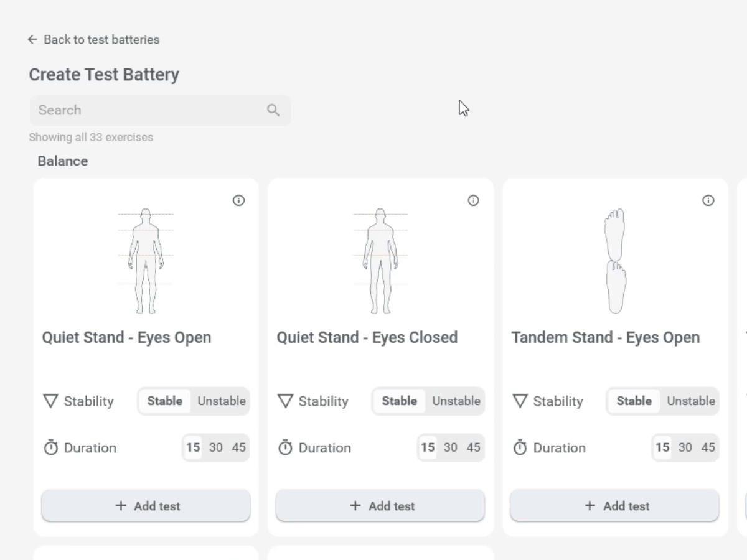The height and width of the screenshot is (560, 747).
Task: Set Quiet Stand - Eyes Open duration to 15
Action: (193, 447)
